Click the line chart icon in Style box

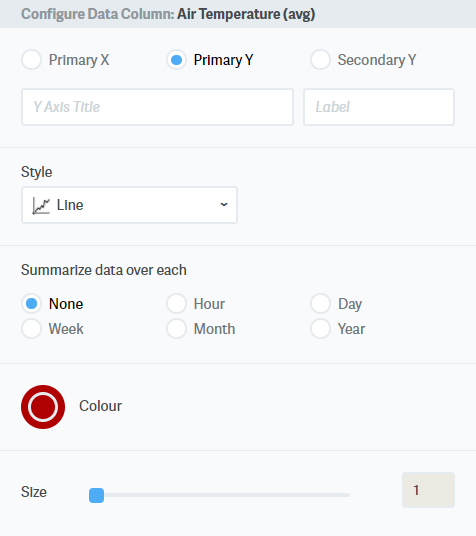pyautogui.click(x=41, y=206)
